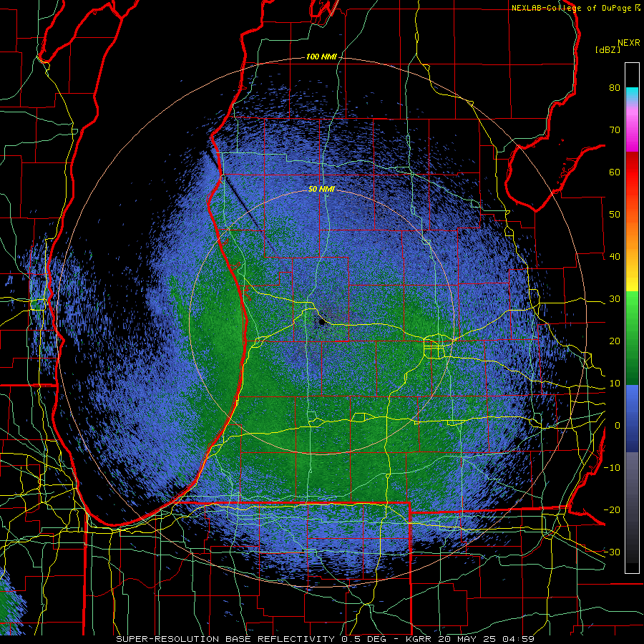The width and height of the screenshot is (644, 644).
Task: Click the -20 dBZ scale value
Action: coord(612,510)
